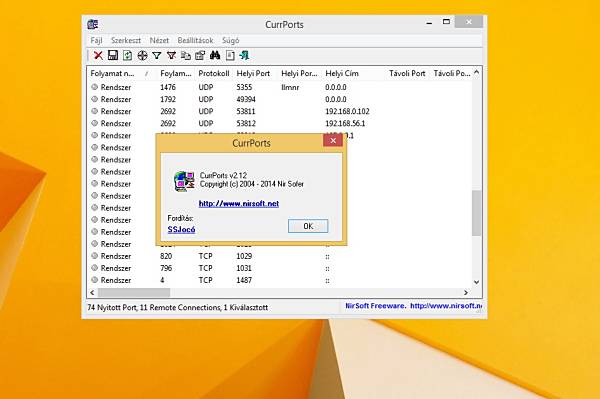600x399 pixels.
Task: Sort by the Helyi Por... column header
Action: (299, 73)
